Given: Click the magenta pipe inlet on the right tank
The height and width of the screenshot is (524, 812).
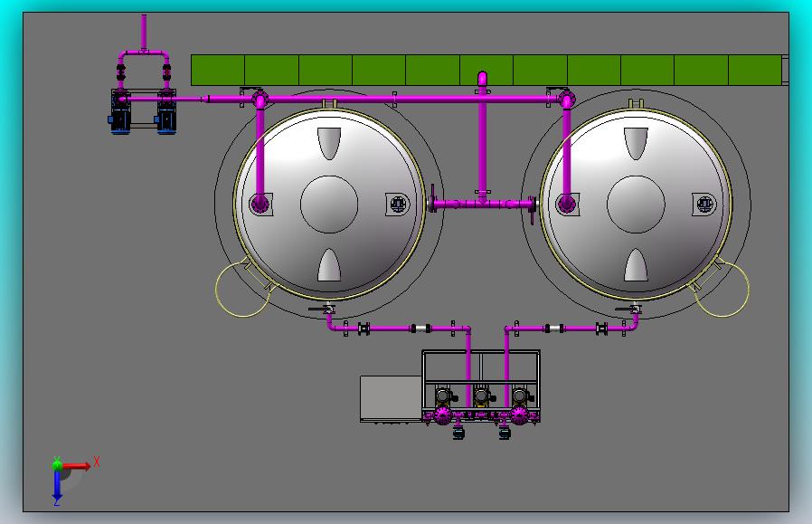Looking at the screenshot, I should click(567, 203).
